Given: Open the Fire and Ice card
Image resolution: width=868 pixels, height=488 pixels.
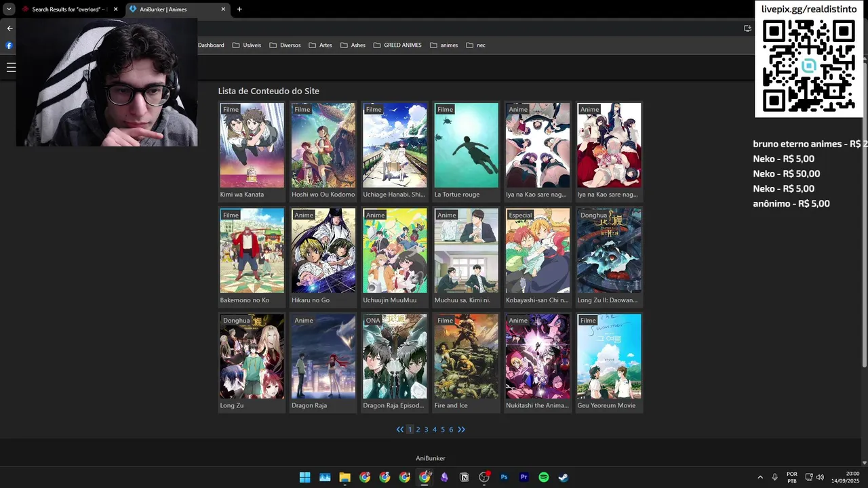Looking at the screenshot, I should 466,363.
